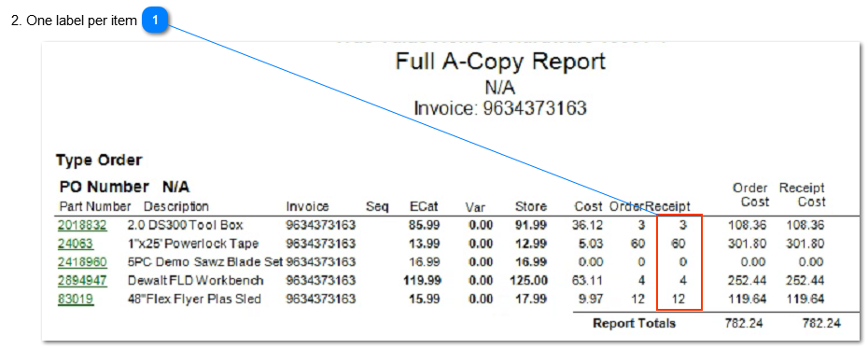Open part number 2894947 link
This screenshot has width=868, height=349.
pyautogui.click(x=82, y=281)
